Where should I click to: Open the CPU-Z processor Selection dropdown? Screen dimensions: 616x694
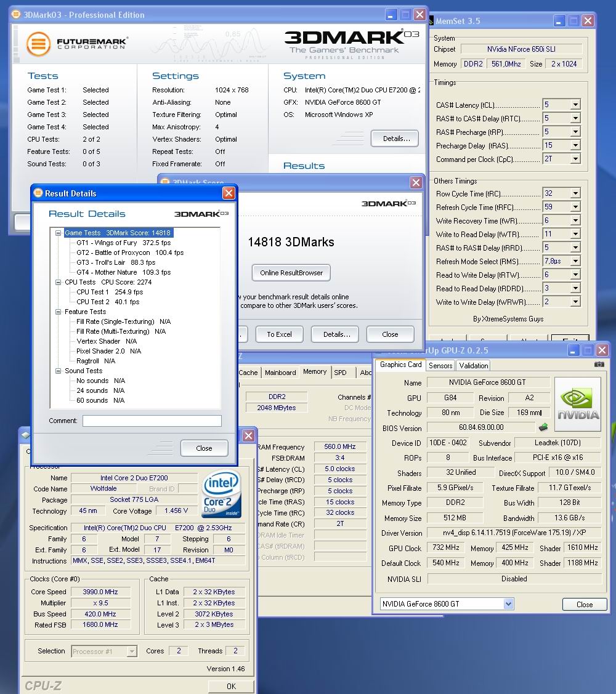[132, 651]
